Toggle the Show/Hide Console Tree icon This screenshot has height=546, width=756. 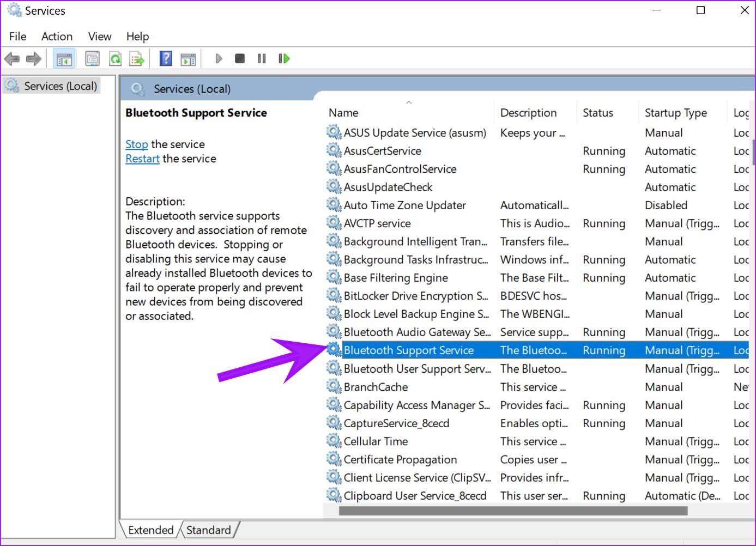click(x=64, y=58)
